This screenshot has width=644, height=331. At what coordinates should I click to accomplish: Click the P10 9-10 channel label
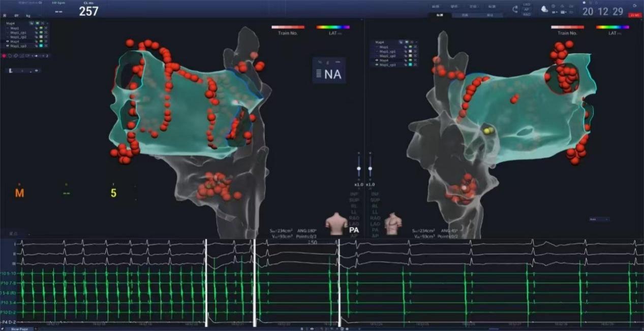click(x=9, y=273)
